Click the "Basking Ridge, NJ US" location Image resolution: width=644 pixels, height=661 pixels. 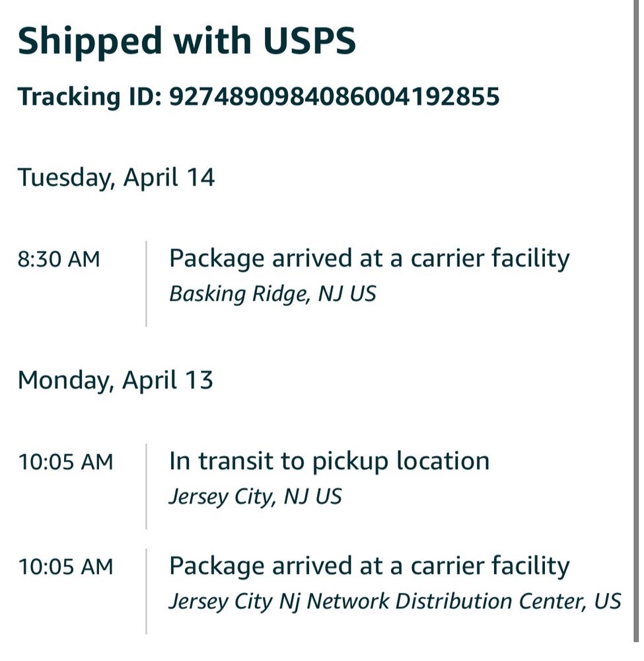(272, 293)
